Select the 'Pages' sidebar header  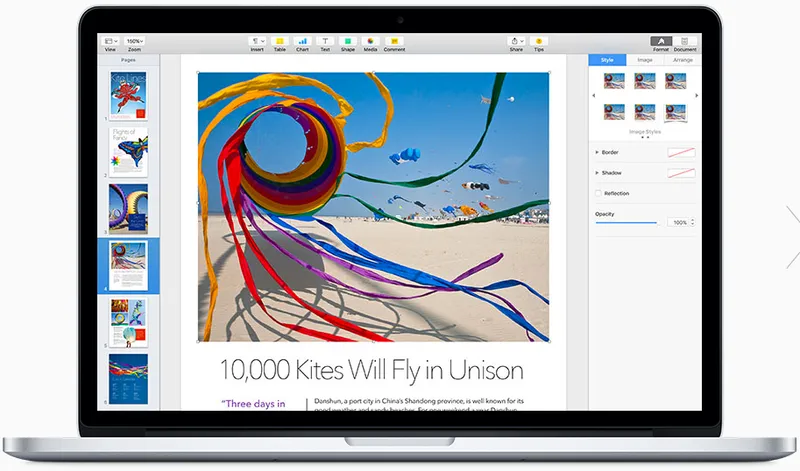[128, 60]
